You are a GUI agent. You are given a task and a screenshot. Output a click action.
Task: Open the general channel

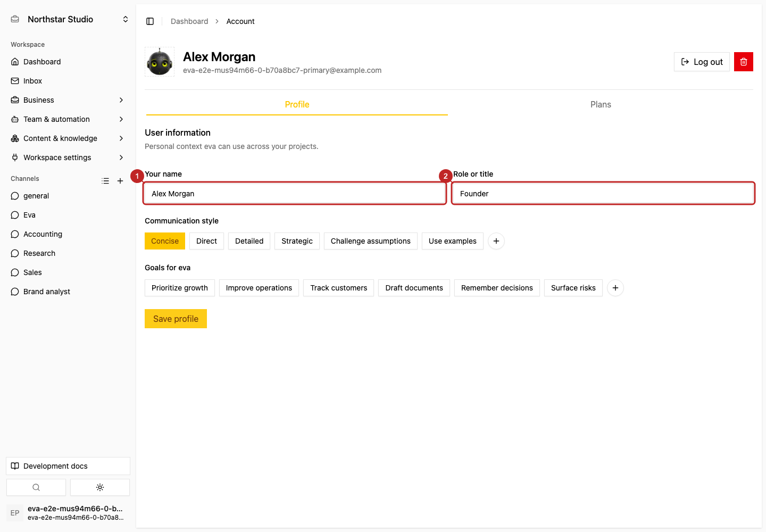click(x=68, y=196)
